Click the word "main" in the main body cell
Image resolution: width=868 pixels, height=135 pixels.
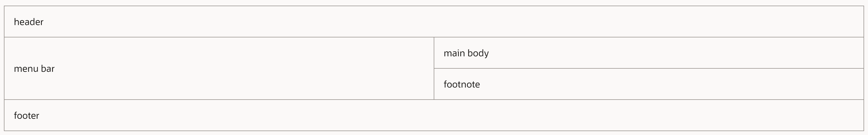tap(454, 53)
